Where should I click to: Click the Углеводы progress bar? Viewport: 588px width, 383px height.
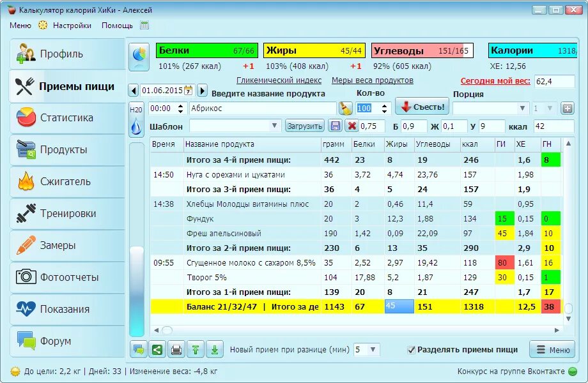pyautogui.click(x=422, y=50)
